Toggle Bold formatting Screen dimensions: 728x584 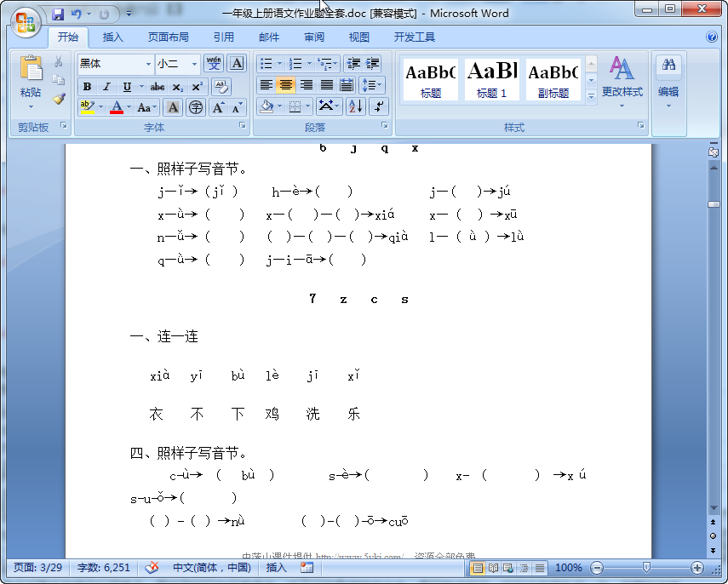pyautogui.click(x=87, y=87)
